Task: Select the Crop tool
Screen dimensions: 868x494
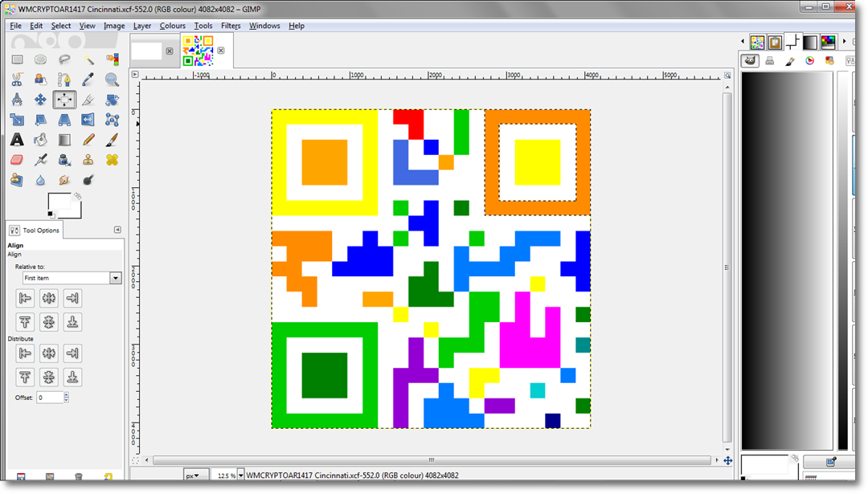Action: tap(88, 100)
